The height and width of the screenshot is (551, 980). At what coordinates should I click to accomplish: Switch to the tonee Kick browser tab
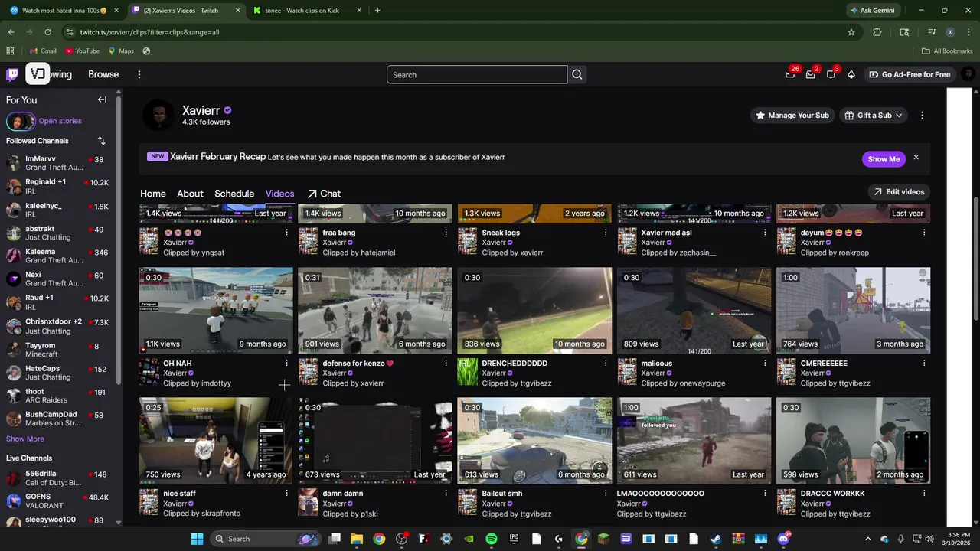coord(306,11)
